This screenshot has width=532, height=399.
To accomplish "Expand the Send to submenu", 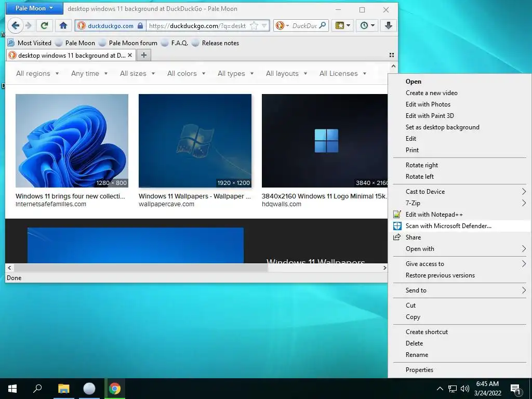I will tap(460, 290).
